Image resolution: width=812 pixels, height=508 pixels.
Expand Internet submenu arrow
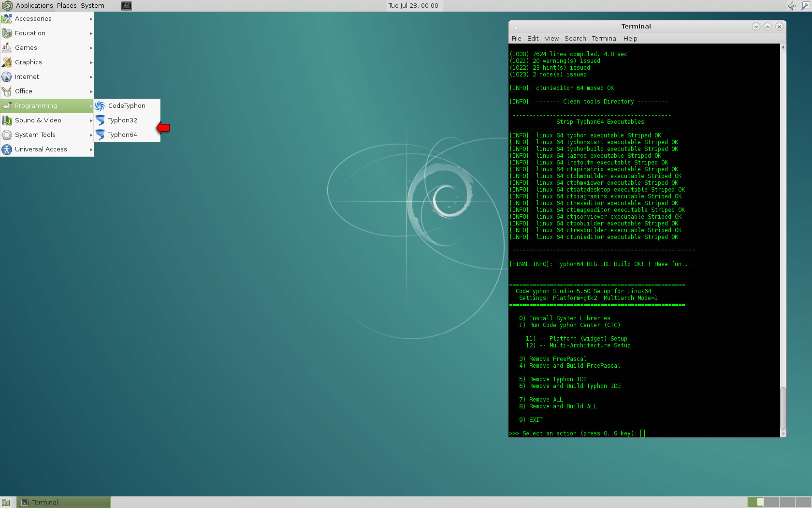point(91,77)
